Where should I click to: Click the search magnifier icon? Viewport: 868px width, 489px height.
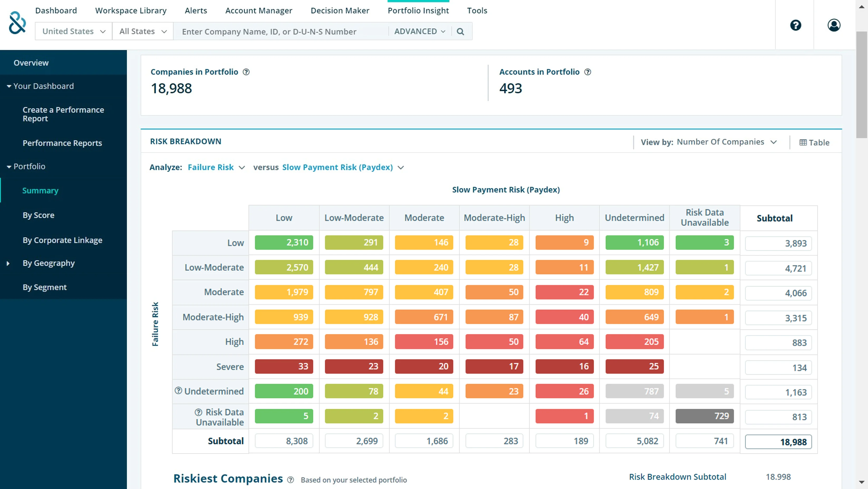460,32
